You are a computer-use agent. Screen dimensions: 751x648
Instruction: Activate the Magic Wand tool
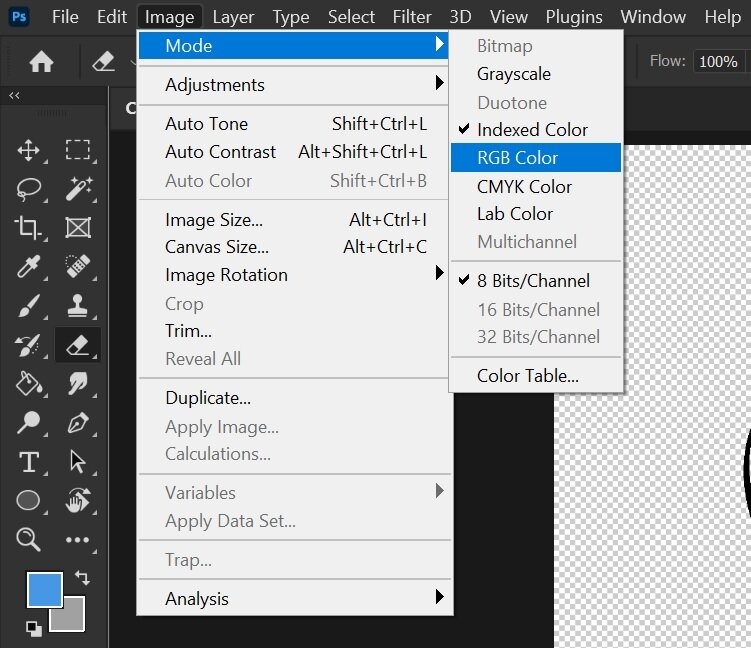(x=78, y=189)
